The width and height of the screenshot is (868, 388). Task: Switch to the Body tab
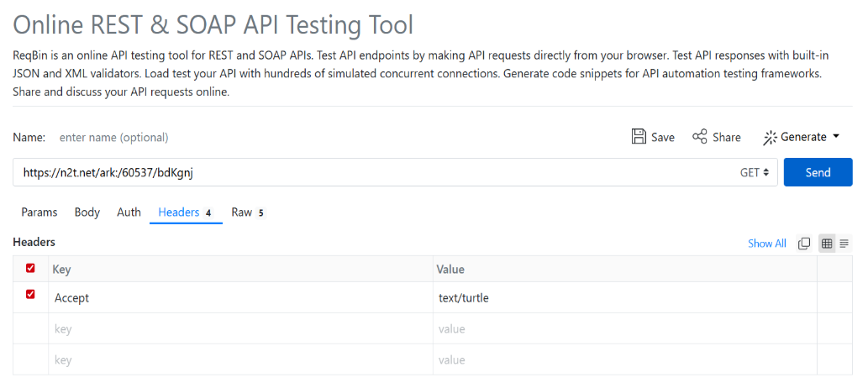[x=87, y=212]
